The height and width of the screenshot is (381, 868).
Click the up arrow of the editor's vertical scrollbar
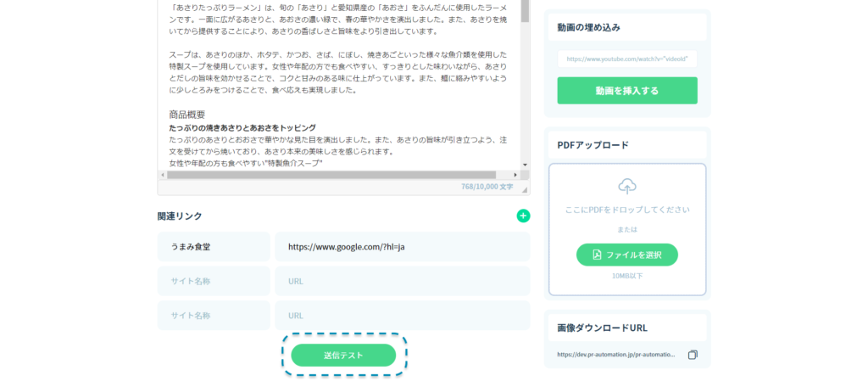pos(525,3)
